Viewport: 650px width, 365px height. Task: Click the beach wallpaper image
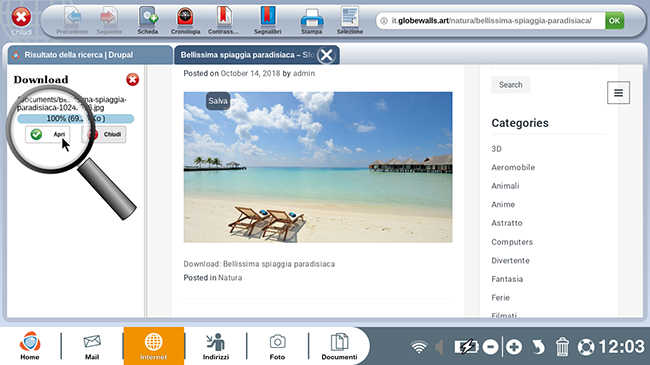(x=318, y=167)
